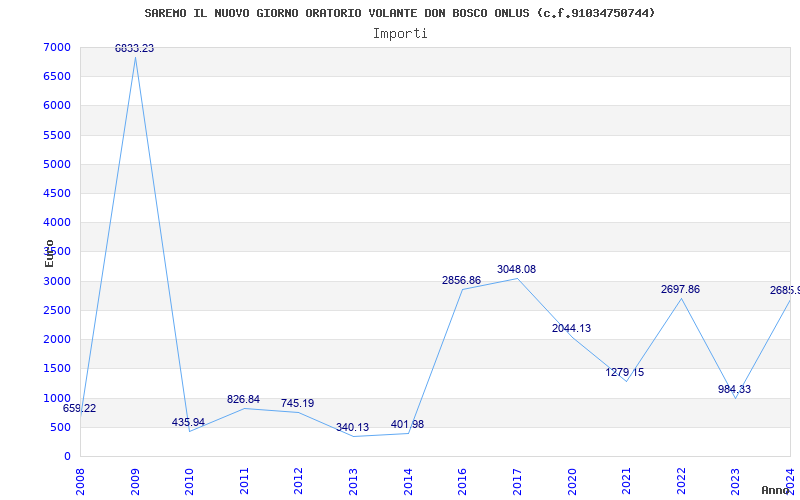800x500 pixels.
Task: Click the x-axis year 2011
Action: [244, 482]
